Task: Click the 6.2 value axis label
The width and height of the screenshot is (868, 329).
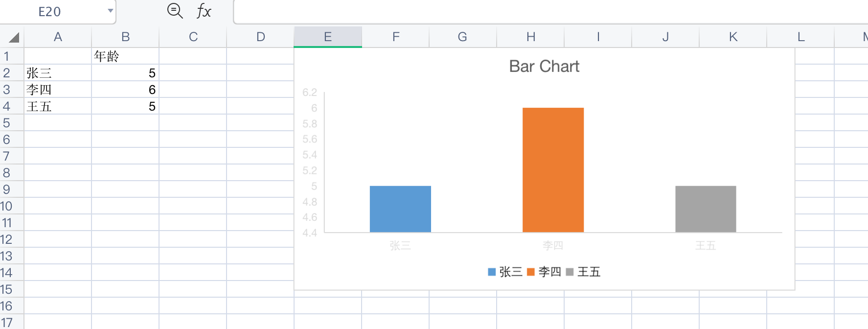Action: coord(310,92)
